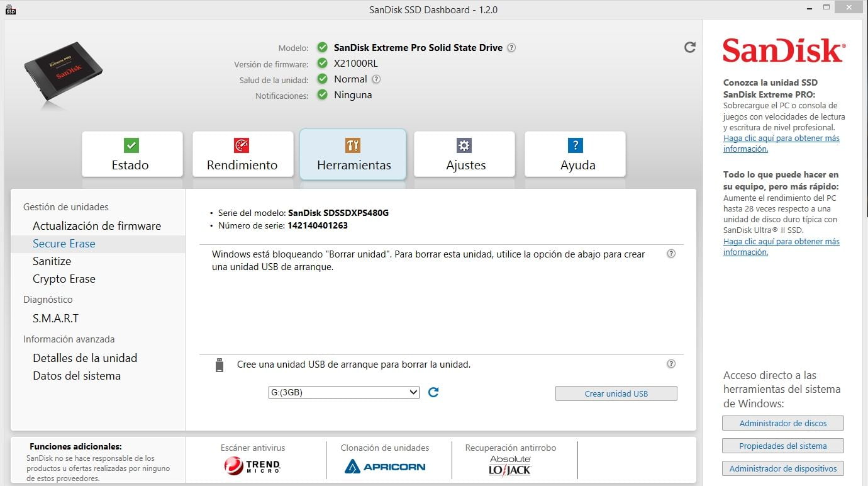The width and height of the screenshot is (868, 486).
Task: Click green check next to Salud de la unidad
Action: [x=323, y=79]
